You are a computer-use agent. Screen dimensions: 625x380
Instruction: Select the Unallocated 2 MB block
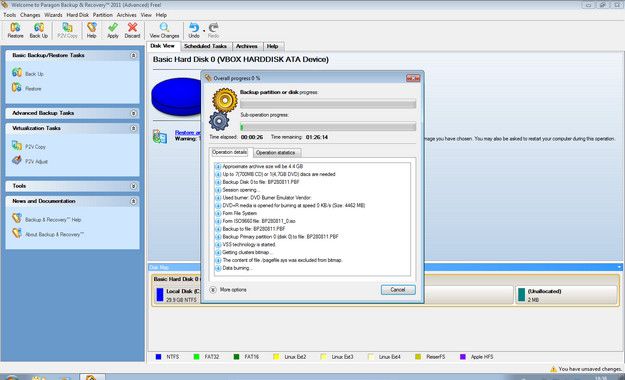click(x=567, y=295)
